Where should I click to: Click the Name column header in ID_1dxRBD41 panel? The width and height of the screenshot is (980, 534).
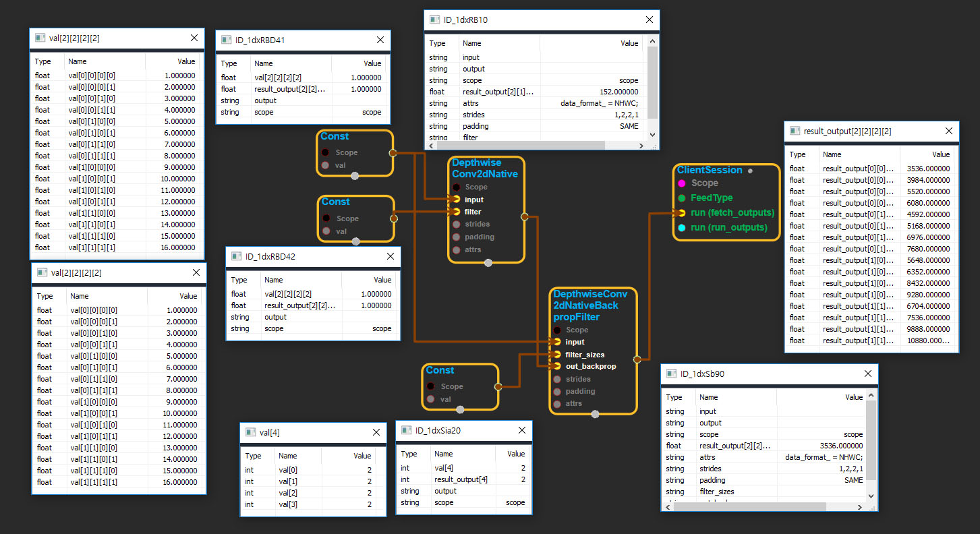[x=264, y=63]
